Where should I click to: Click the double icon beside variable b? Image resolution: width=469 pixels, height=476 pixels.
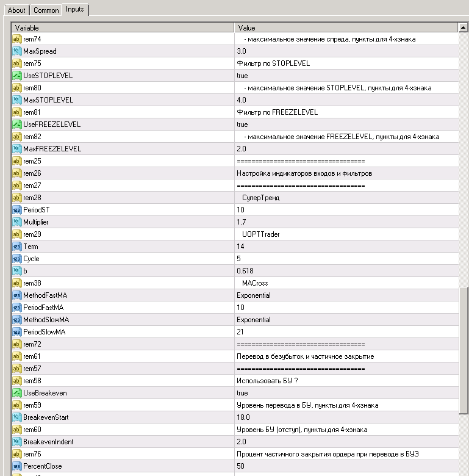pos(17,271)
